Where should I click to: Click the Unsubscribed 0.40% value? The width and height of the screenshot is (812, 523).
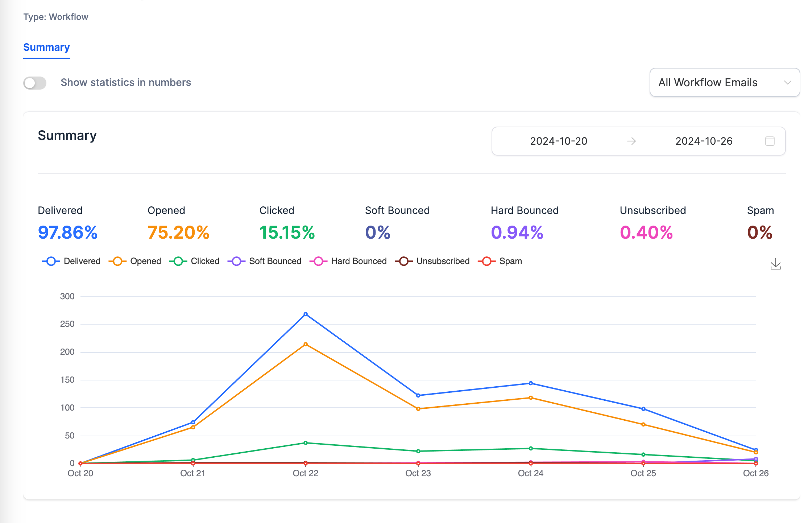coord(646,232)
